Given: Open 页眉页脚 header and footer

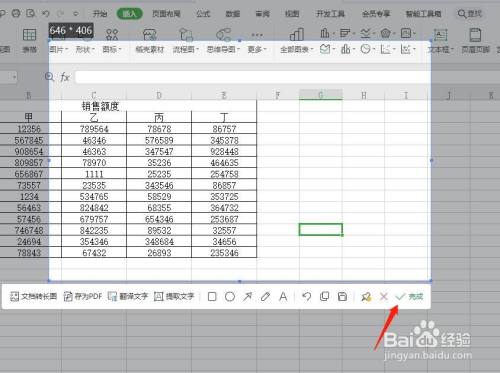Looking at the screenshot, I should (475, 41).
